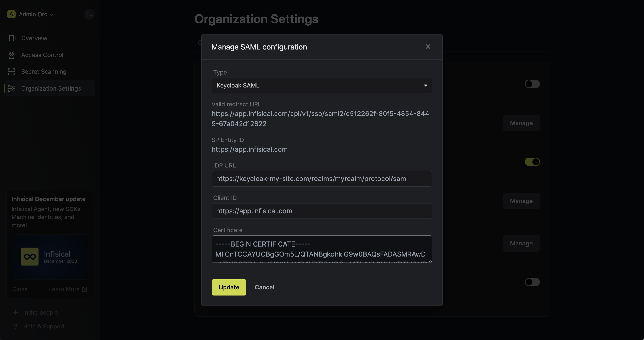Click into the Certificate text area
Viewport: 644px width, 340px height.
click(322, 249)
